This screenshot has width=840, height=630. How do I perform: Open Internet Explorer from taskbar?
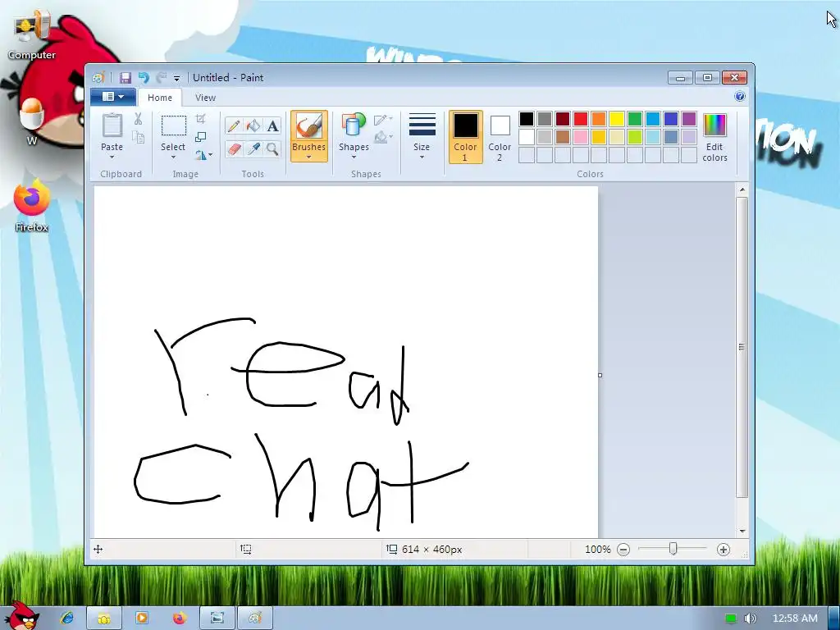pos(67,618)
